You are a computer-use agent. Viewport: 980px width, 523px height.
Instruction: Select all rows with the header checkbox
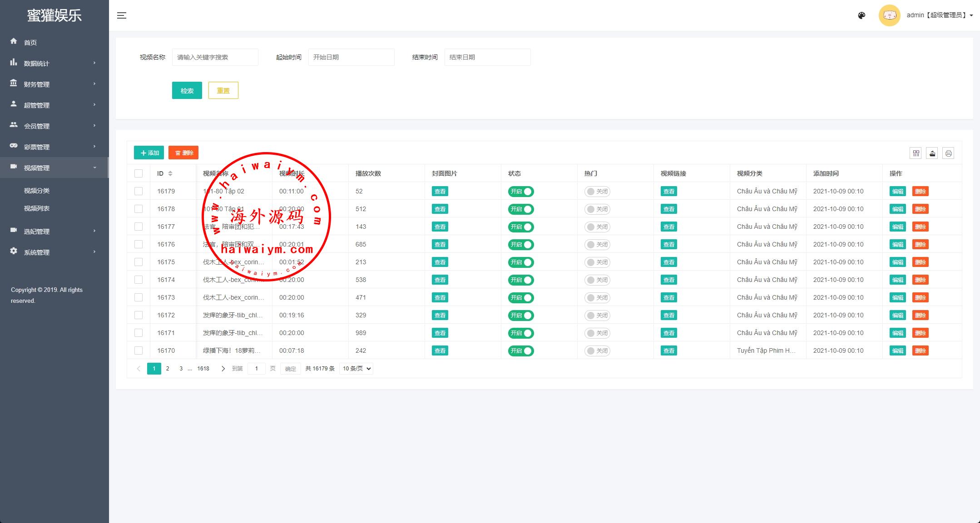[139, 173]
